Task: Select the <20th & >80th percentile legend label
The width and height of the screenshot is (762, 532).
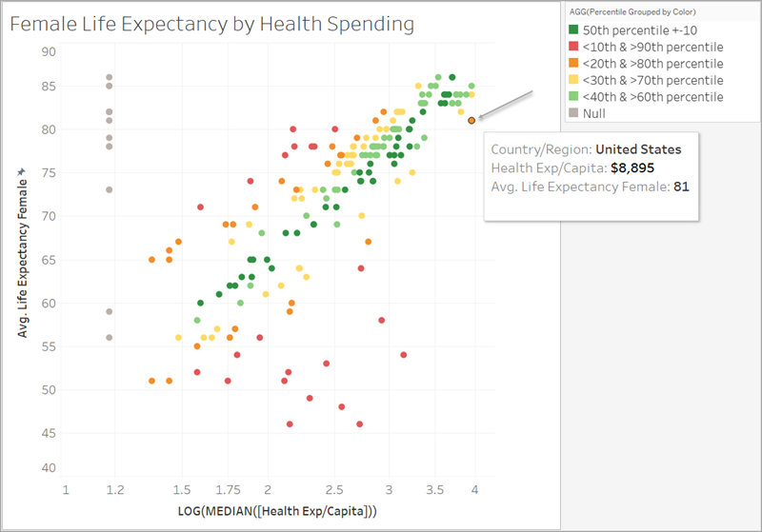Action: click(x=652, y=64)
